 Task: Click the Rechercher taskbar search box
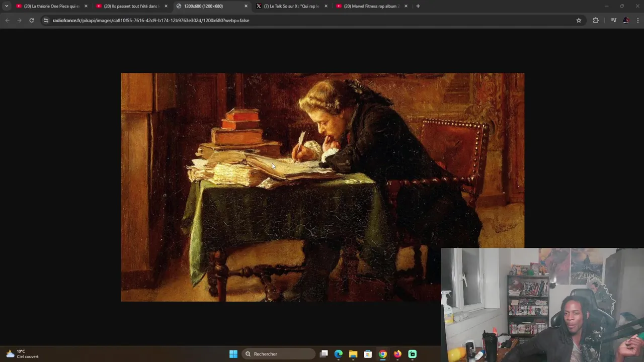(x=278, y=354)
